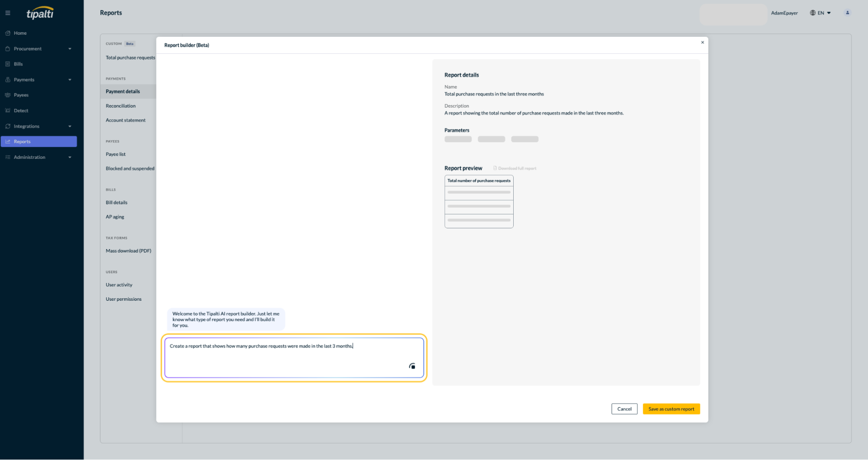The image size is (868, 460).
Task: Click the download file icon near Report preview
Action: coord(495,168)
